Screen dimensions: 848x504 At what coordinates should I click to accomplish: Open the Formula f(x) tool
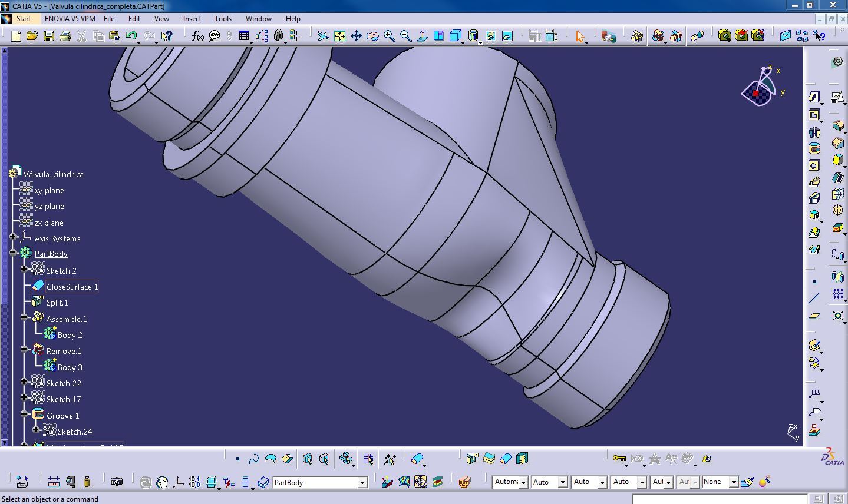(x=198, y=37)
